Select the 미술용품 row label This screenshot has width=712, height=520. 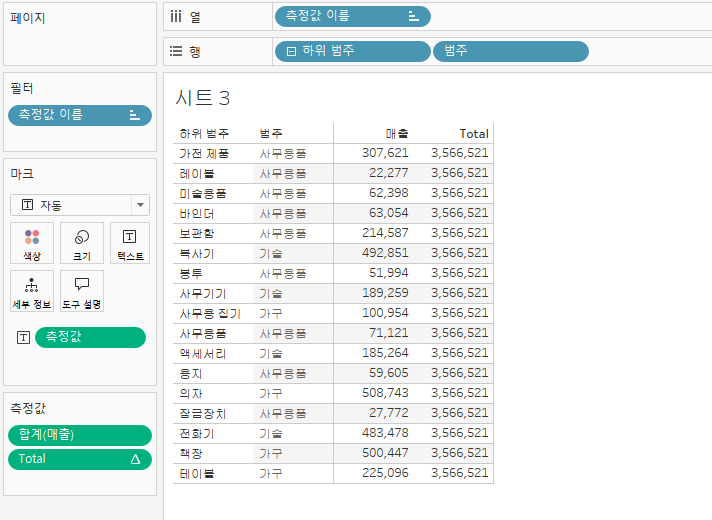coord(203,193)
